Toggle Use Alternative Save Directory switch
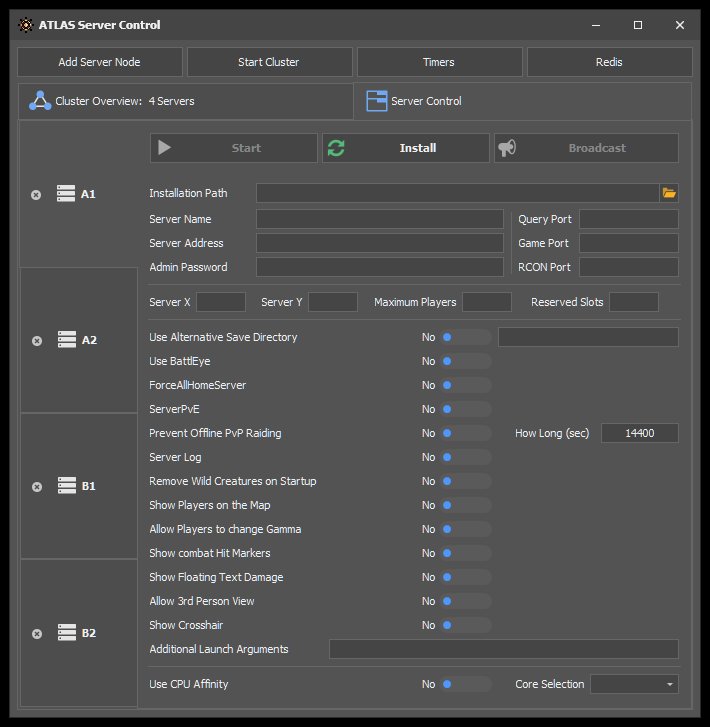Screen dimensions: 710x727 [x=466, y=337]
